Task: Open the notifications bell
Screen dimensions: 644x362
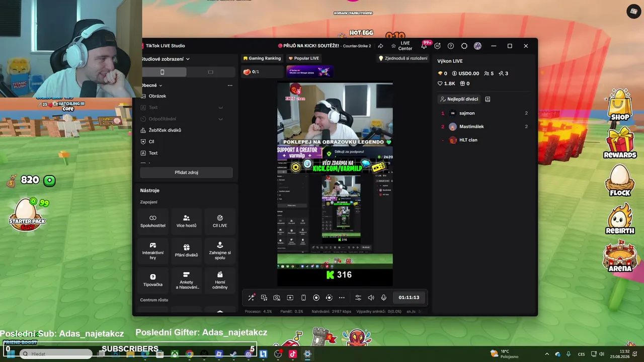Action: coord(424,46)
